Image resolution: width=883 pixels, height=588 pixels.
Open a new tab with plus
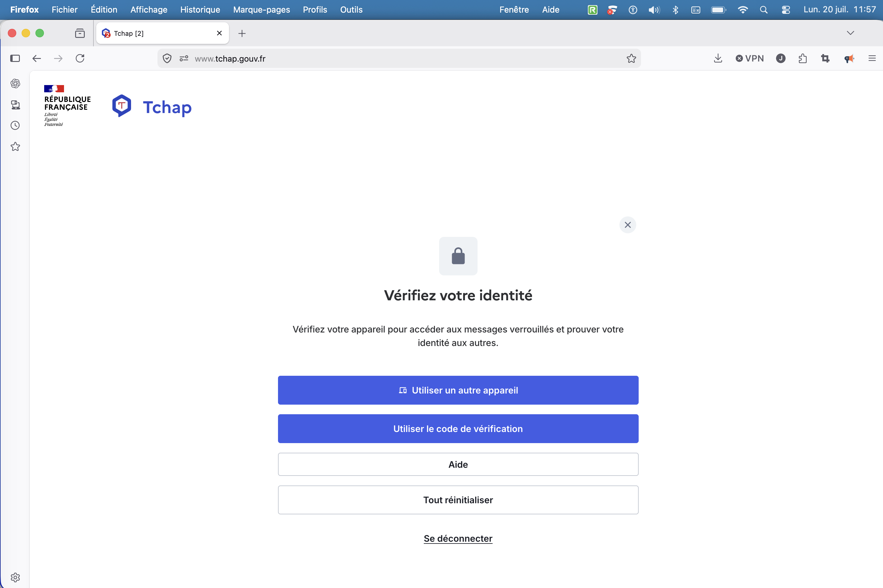pyautogui.click(x=242, y=33)
